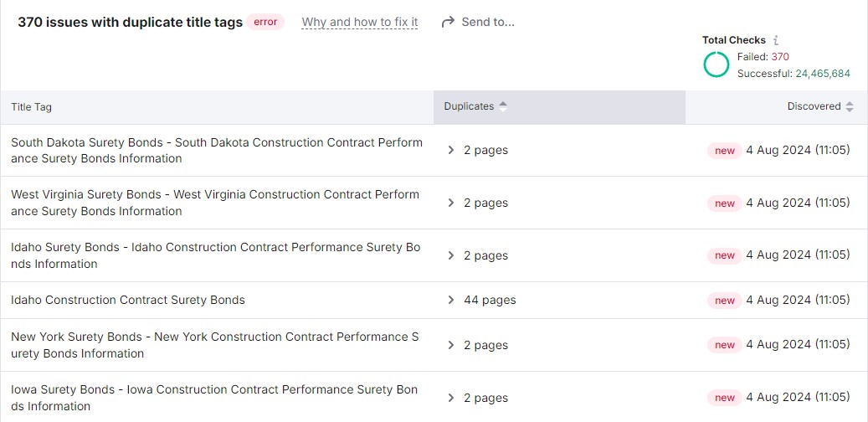Image resolution: width=868 pixels, height=422 pixels.
Task: Sort table by Discovered column header
Action: (x=814, y=106)
